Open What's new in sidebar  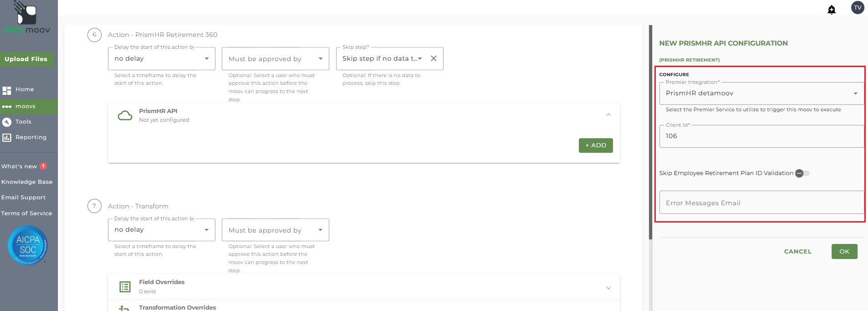tap(19, 166)
